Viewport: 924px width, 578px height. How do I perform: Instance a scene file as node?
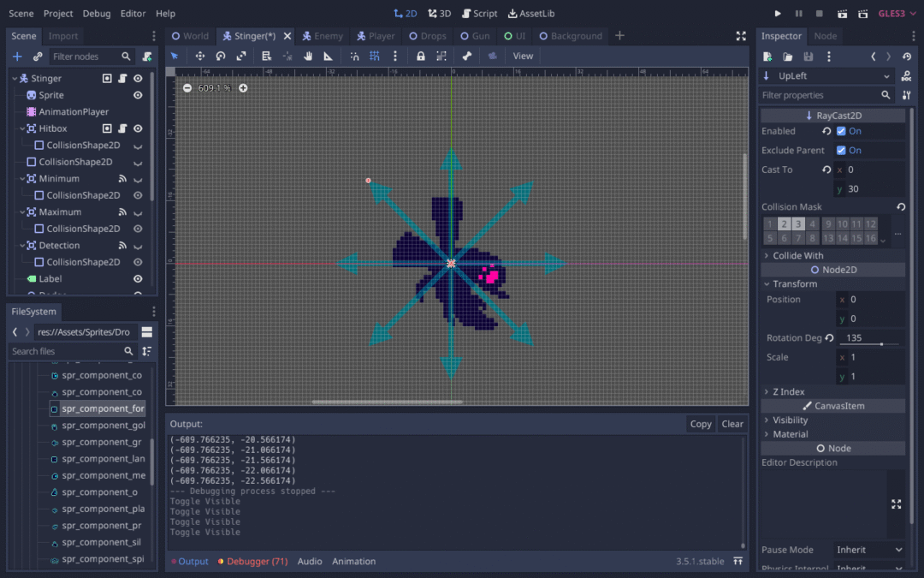38,57
